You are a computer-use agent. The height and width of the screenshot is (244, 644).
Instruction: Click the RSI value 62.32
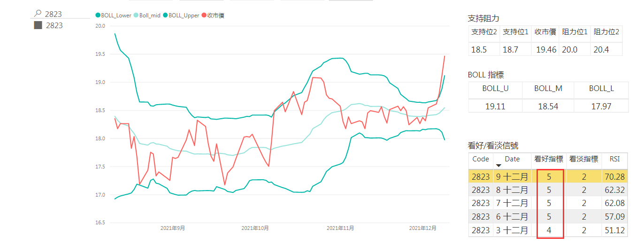(614, 190)
